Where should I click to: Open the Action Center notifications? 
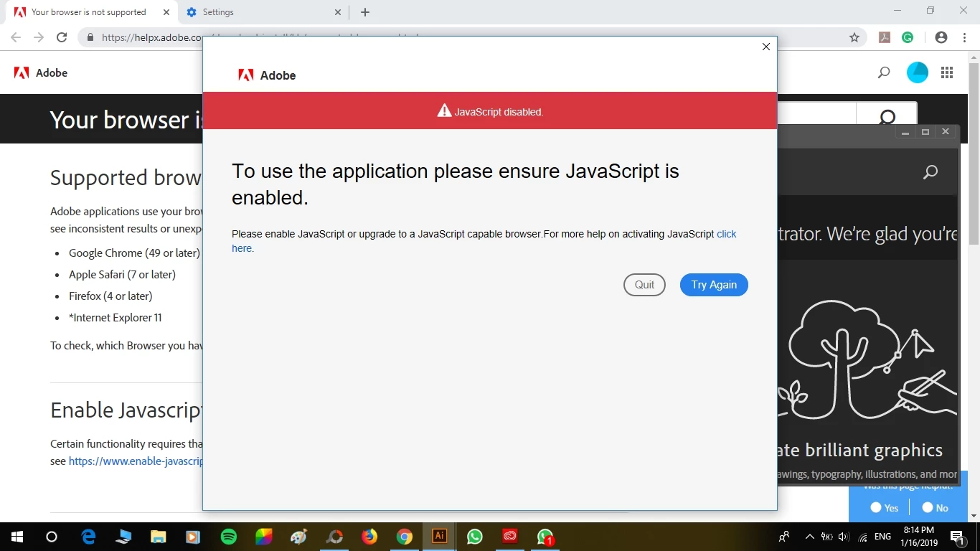[957, 537]
